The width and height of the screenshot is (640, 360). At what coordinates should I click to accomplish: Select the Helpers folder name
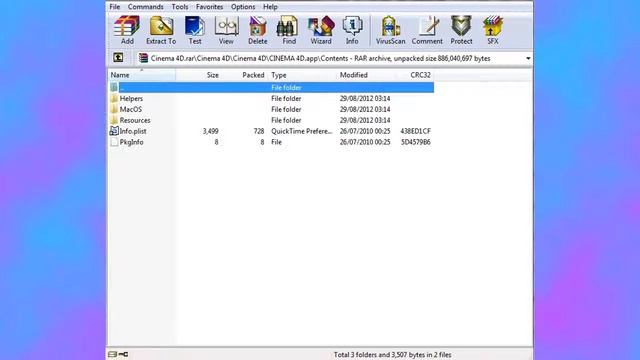131,98
